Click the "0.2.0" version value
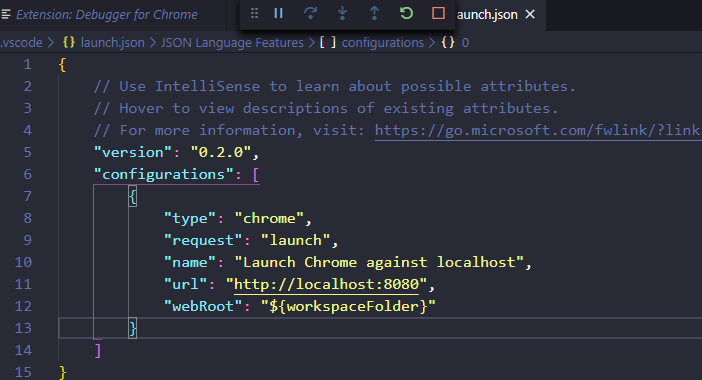This screenshot has height=380, width=702. point(221,153)
